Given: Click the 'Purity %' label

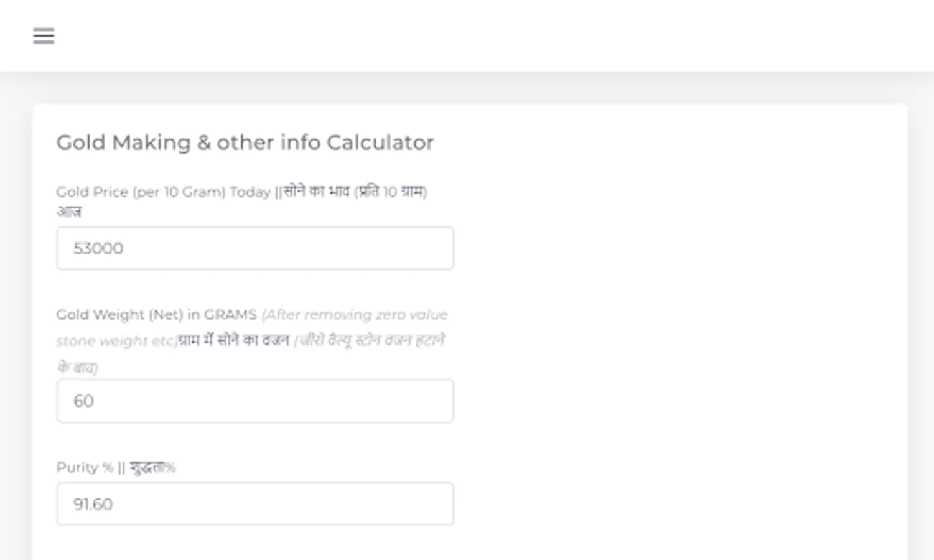Looking at the screenshot, I should click(85, 467).
